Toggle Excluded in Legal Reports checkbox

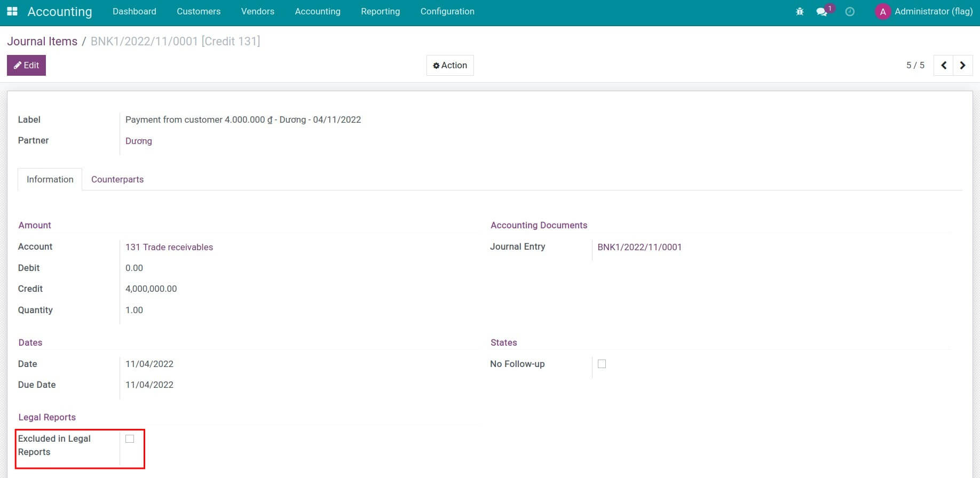(x=130, y=439)
